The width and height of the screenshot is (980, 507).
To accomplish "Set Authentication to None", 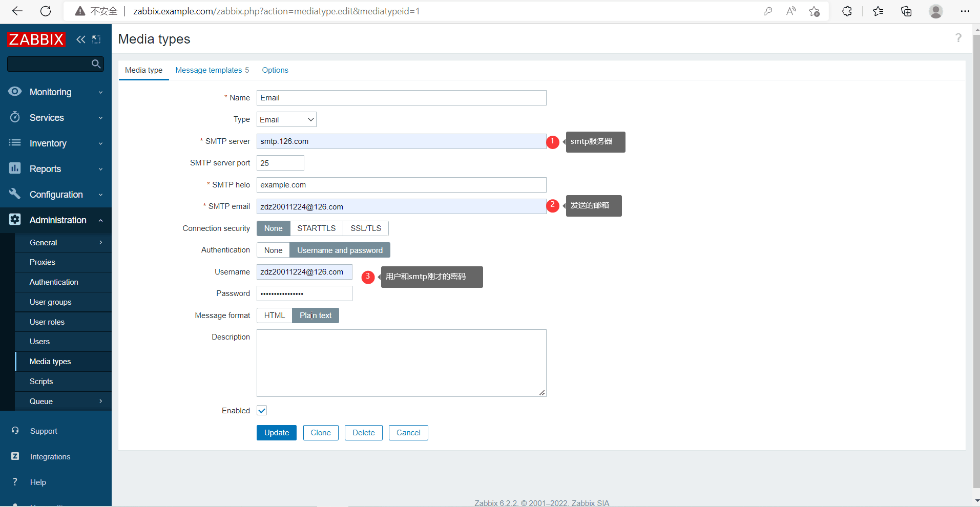I will point(273,250).
